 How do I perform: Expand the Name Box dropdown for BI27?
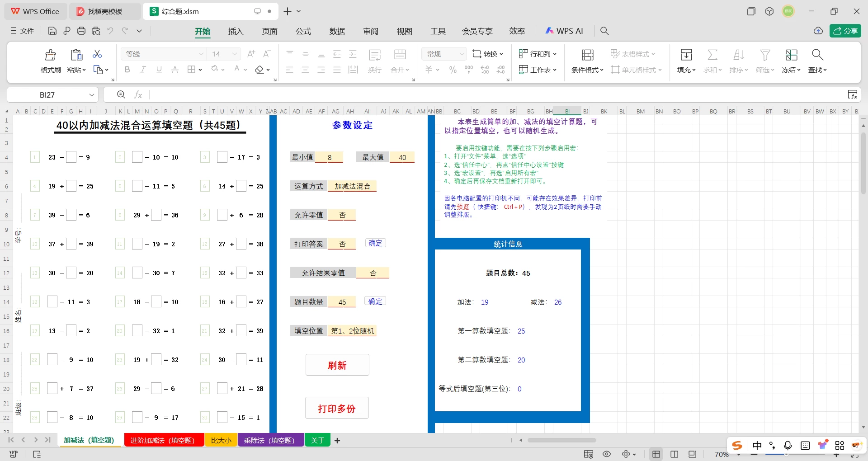point(92,95)
